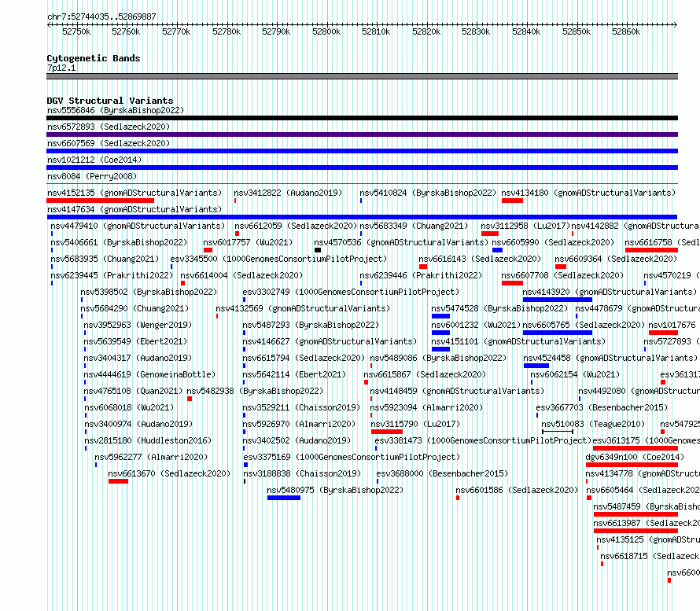Select the nsv6609364 (Sedlazeck2020) label
The height and width of the screenshot is (611, 700).
616,259
